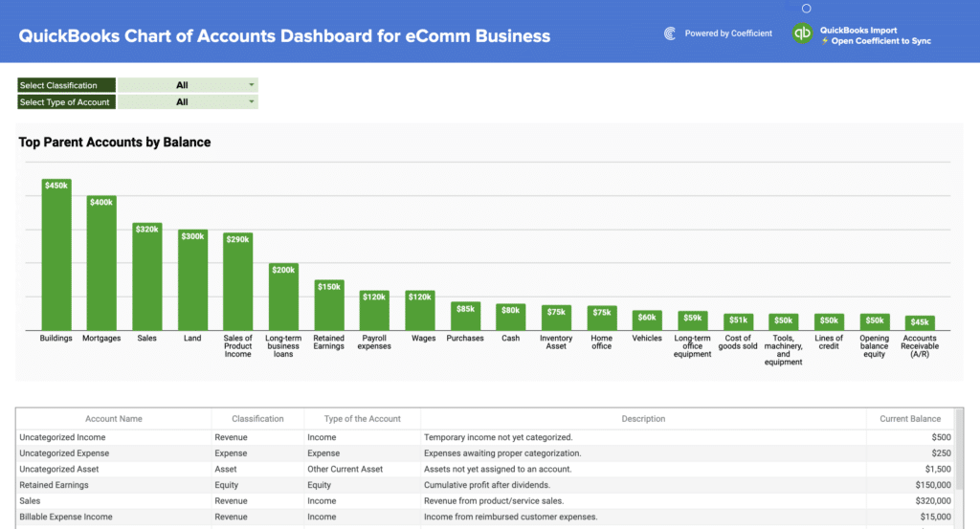The width and height of the screenshot is (980, 529).
Task: Select the Uncategorized Expense account cell
Action: click(114, 453)
